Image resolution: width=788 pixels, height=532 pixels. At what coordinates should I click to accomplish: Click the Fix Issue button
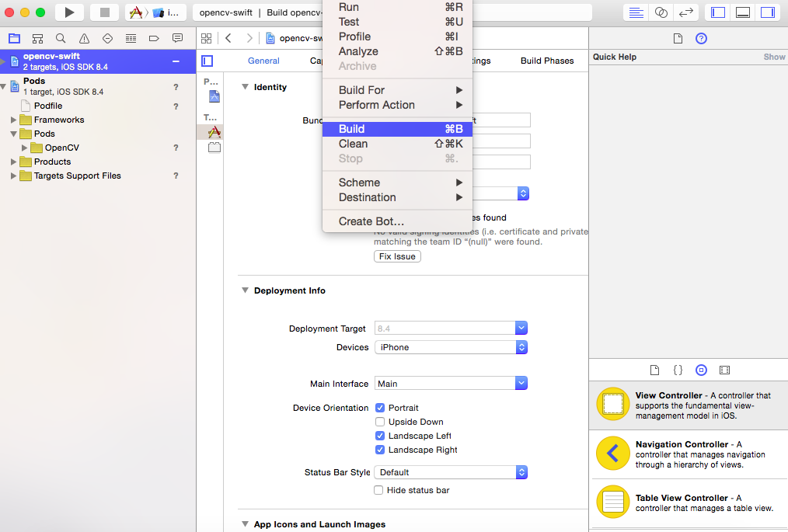(397, 256)
